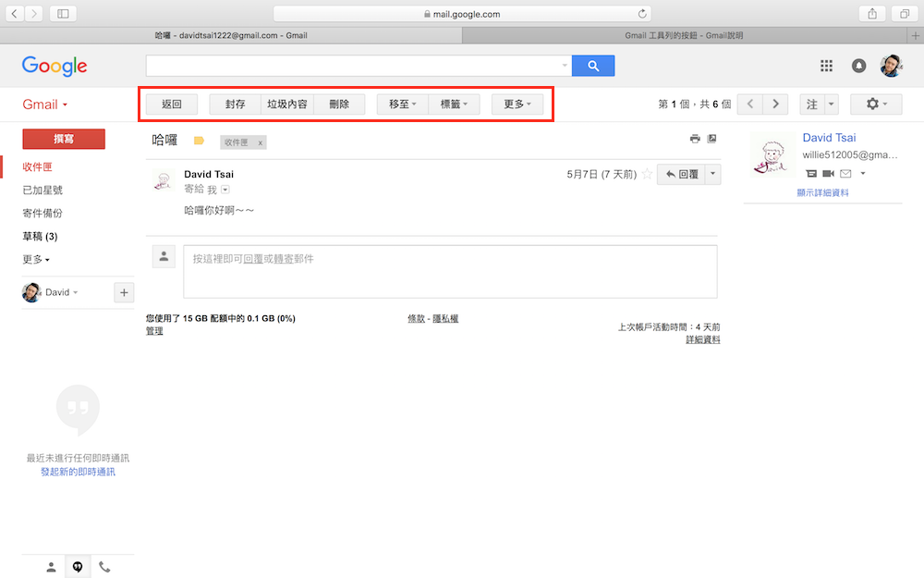Click the 管理 storage link
The width and height of the screenshot is (924, 578).
(x=154, y=331)
